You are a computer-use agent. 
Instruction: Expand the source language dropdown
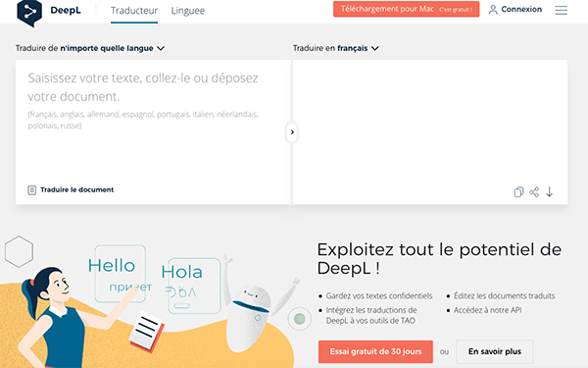coord(90,48)
